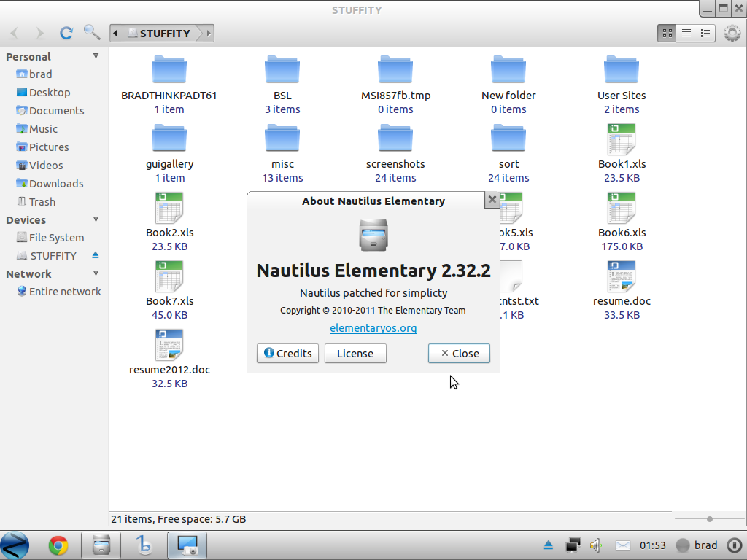Click the tray eject indicator icon
The image size is (747, 560).
point(549,545)
